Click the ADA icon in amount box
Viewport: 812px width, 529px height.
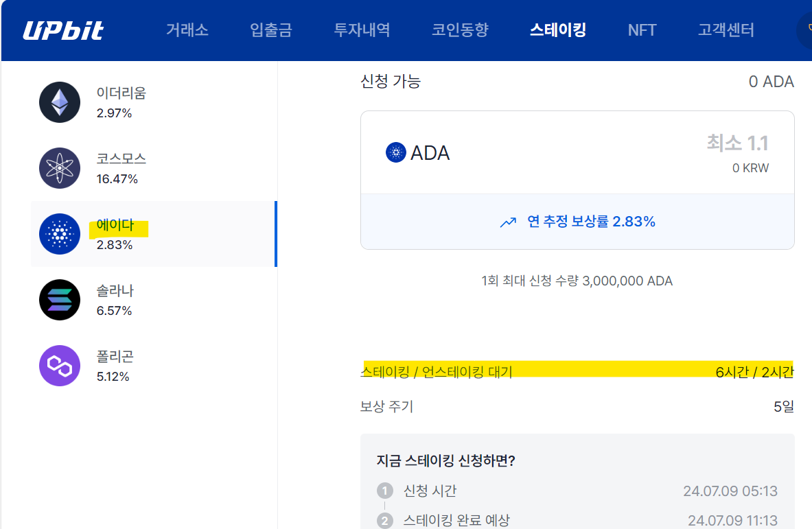pos(395,152)
